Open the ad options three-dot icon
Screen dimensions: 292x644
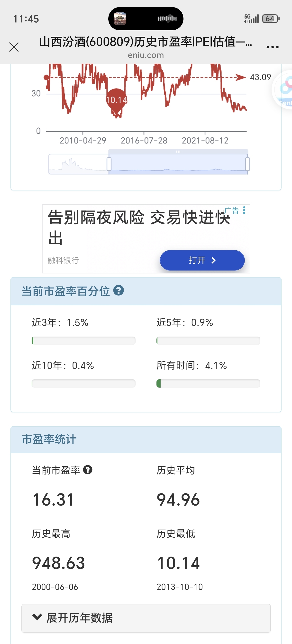[x=244, y=210]
